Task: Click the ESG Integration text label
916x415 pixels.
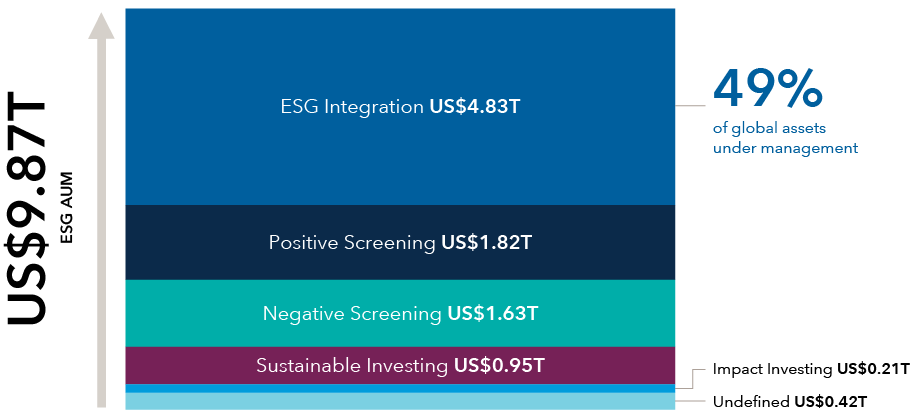Action: (x=352, y=108)
